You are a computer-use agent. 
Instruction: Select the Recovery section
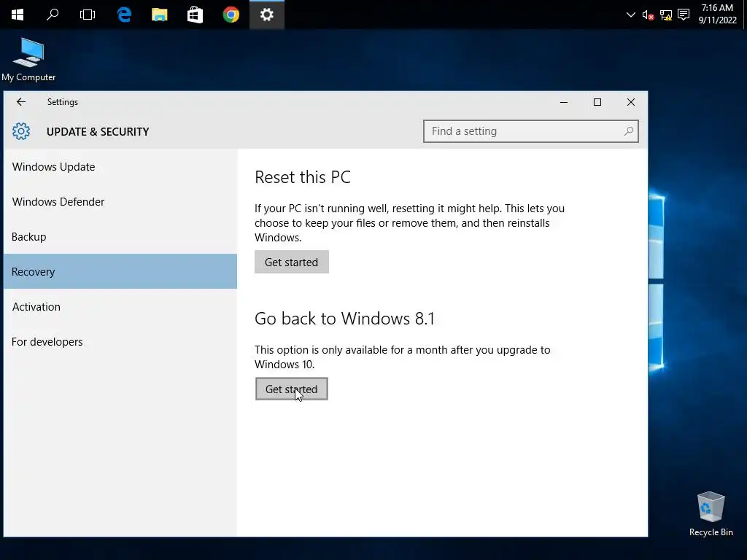[x=120, y=271]
